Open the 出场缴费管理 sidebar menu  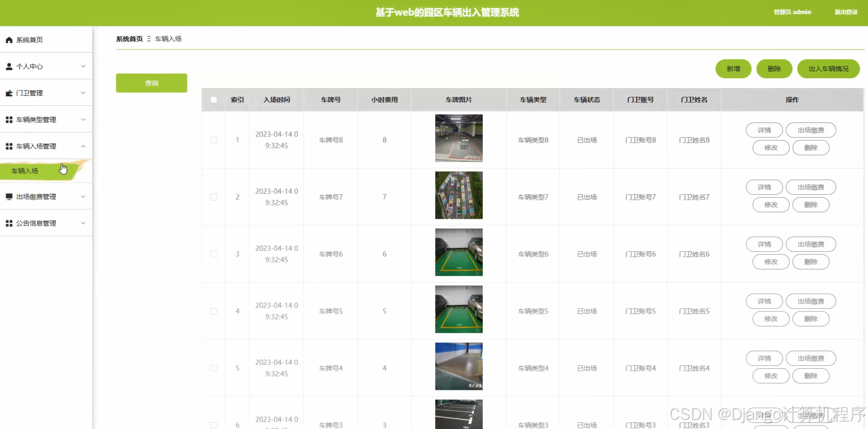tap(46, 197)
